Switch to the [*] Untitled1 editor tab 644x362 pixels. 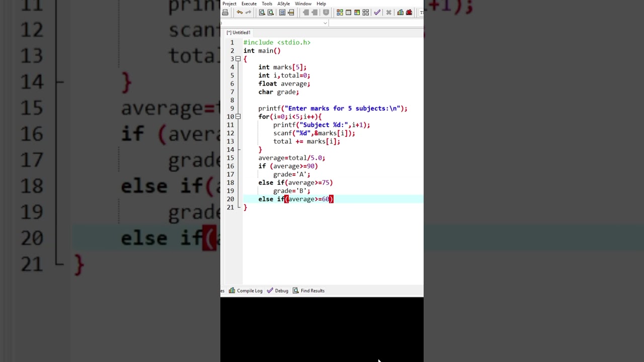[238, 33]
